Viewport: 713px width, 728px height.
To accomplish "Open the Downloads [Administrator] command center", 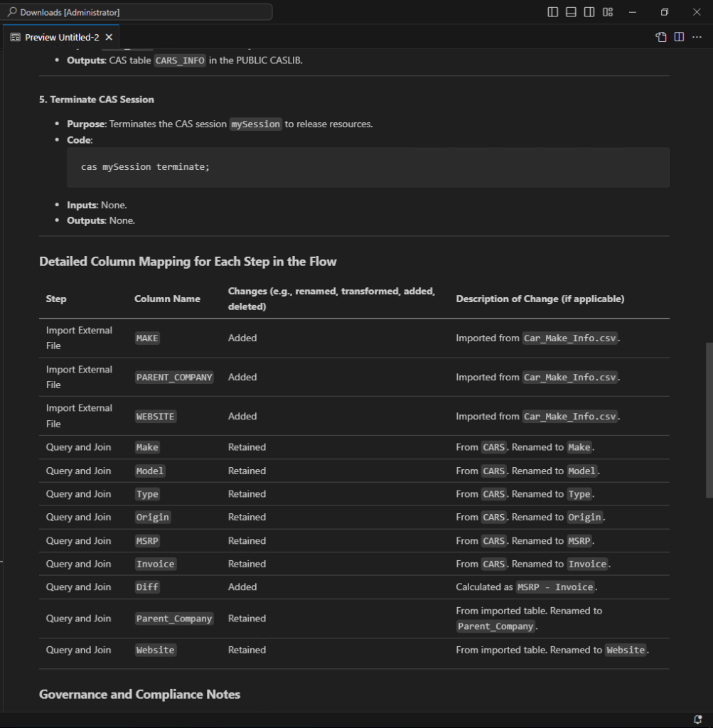I will click(139, 11).
